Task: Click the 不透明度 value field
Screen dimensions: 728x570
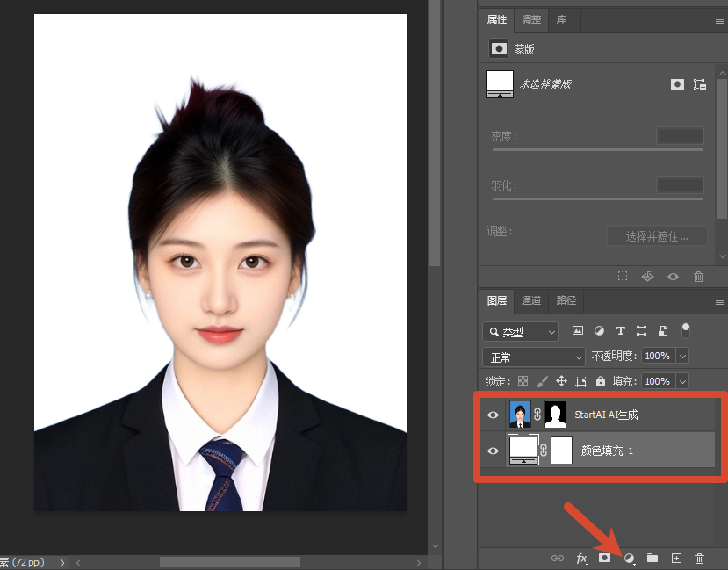Action: pos(658,356)
